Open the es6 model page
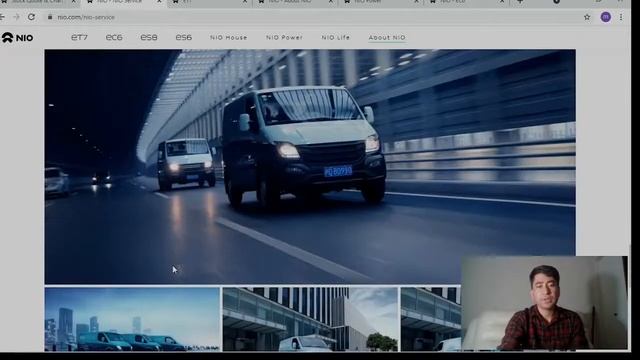Image resolution: width=640 pixels, height=360 pixels. tap(184, 37)
